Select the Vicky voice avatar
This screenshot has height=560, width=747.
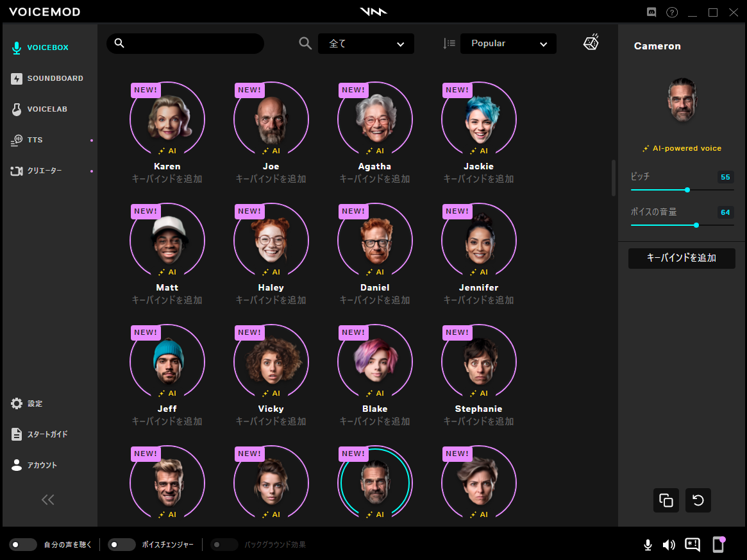pyautogui.click(x=271, y=362)
